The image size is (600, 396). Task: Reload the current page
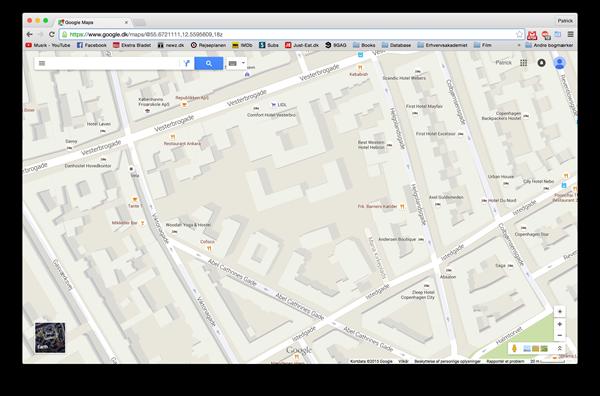52,34
